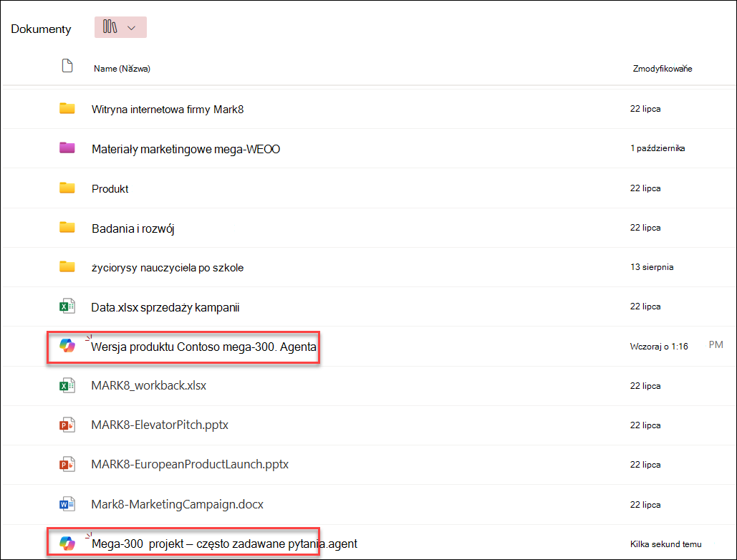Click '22 lipca' date in Witryna internetowa row
Screen dimensions: 737x560
(645, 109)
